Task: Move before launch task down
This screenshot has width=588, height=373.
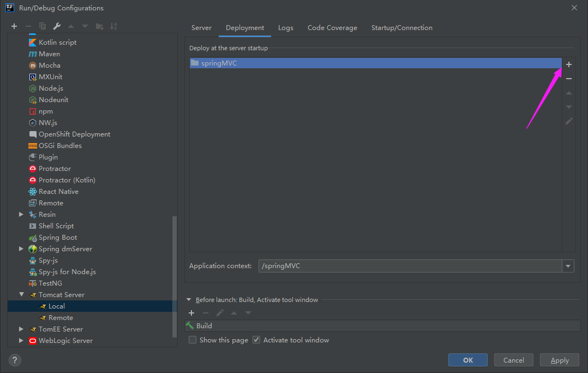Action: [x=248, y=313]
